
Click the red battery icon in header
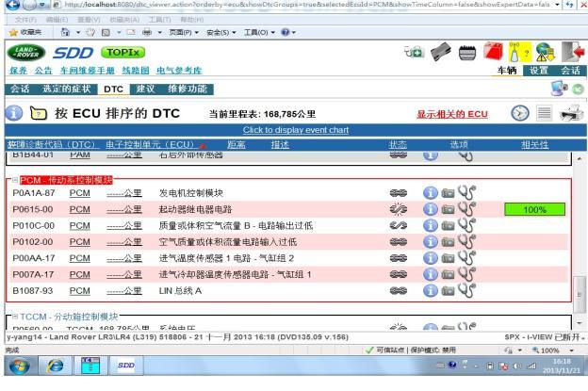493,52
